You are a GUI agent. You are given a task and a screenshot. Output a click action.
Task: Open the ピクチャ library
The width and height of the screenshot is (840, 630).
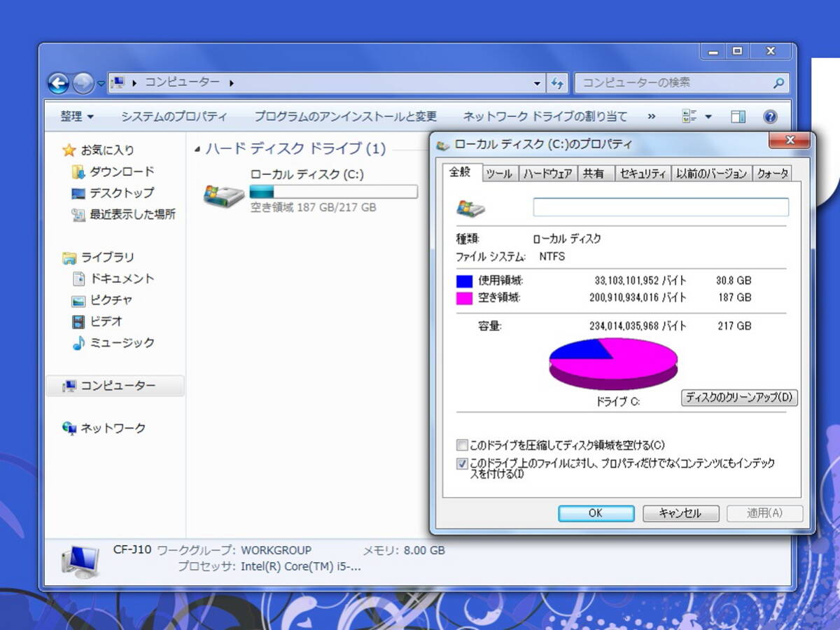111,300
